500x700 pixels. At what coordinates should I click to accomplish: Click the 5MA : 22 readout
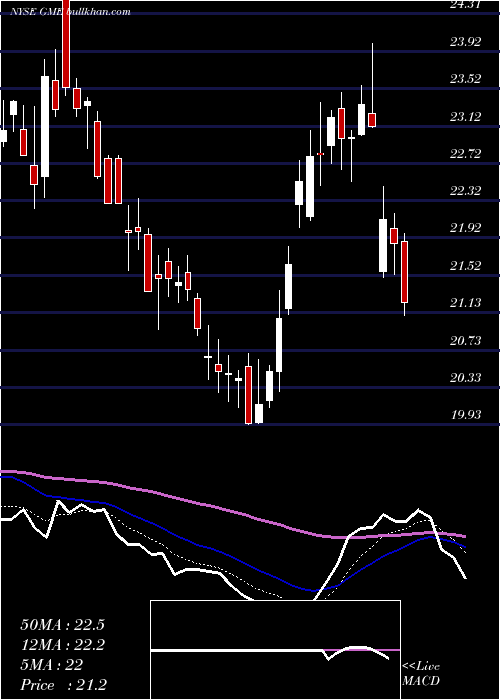tap(52, 665)
